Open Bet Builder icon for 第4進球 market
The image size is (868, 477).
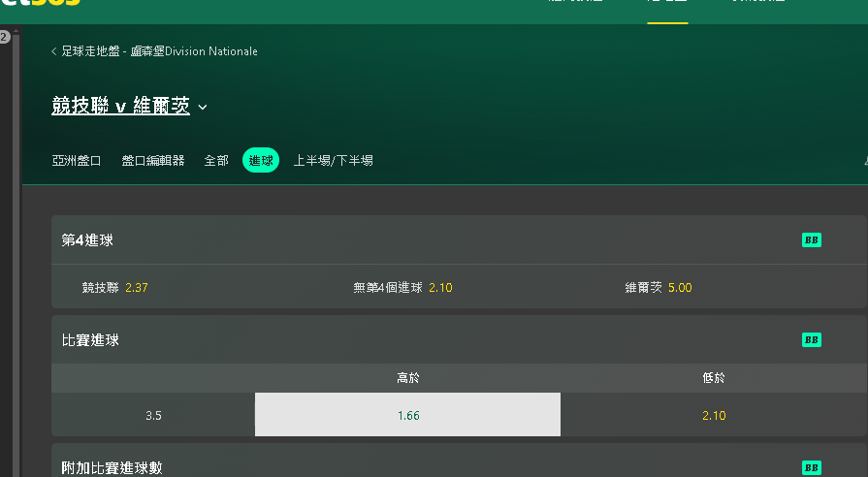coord(811,240)
